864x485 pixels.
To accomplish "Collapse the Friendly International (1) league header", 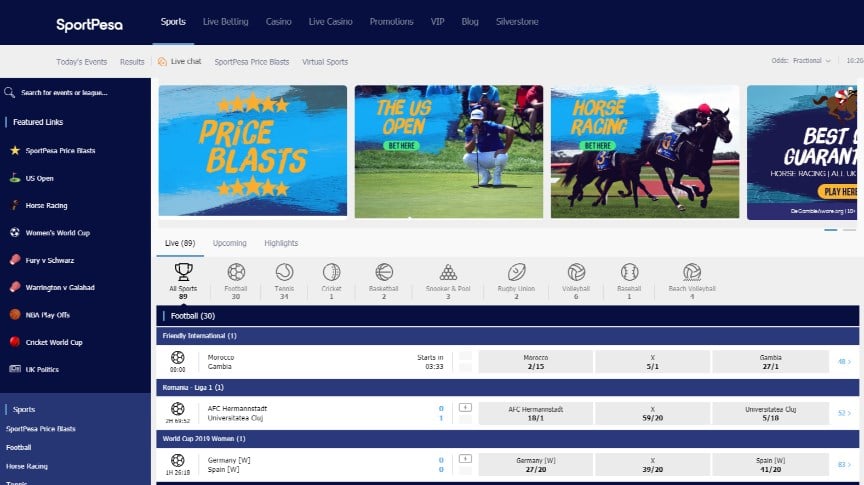I will click(x=507, y=336).
